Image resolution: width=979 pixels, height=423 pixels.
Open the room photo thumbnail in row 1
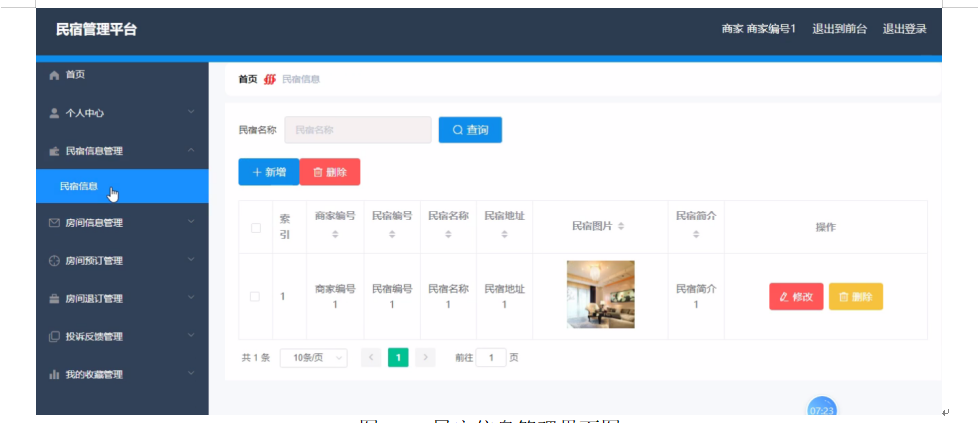click(x=601, y=294)
